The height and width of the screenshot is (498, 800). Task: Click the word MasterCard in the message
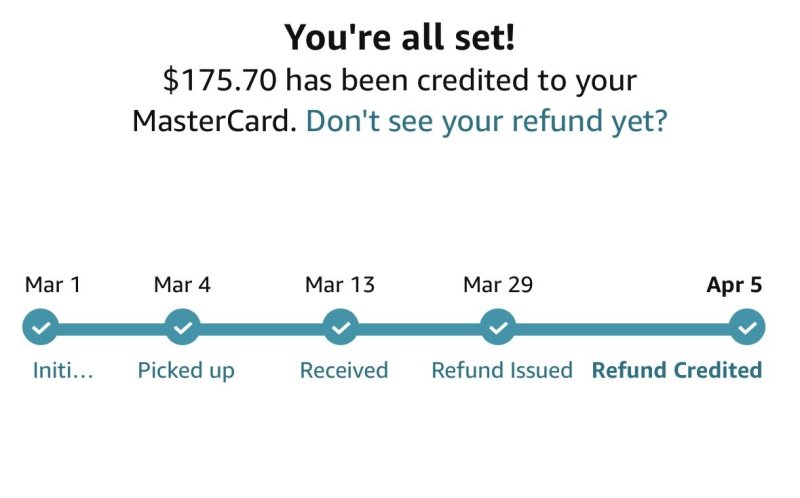point(213,122)
